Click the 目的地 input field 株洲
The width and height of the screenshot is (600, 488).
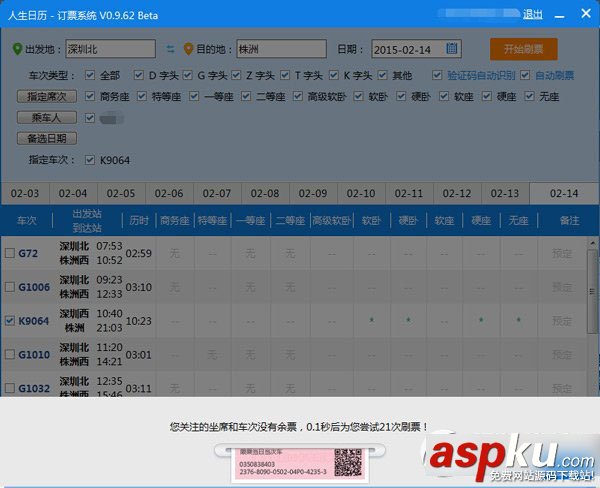coord(282,49)
